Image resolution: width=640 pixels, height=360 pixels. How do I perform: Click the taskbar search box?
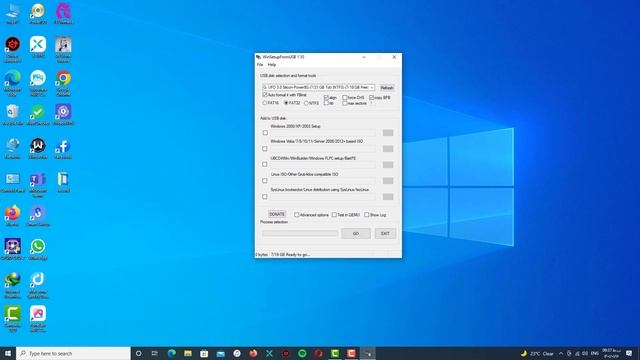(73, 353)
